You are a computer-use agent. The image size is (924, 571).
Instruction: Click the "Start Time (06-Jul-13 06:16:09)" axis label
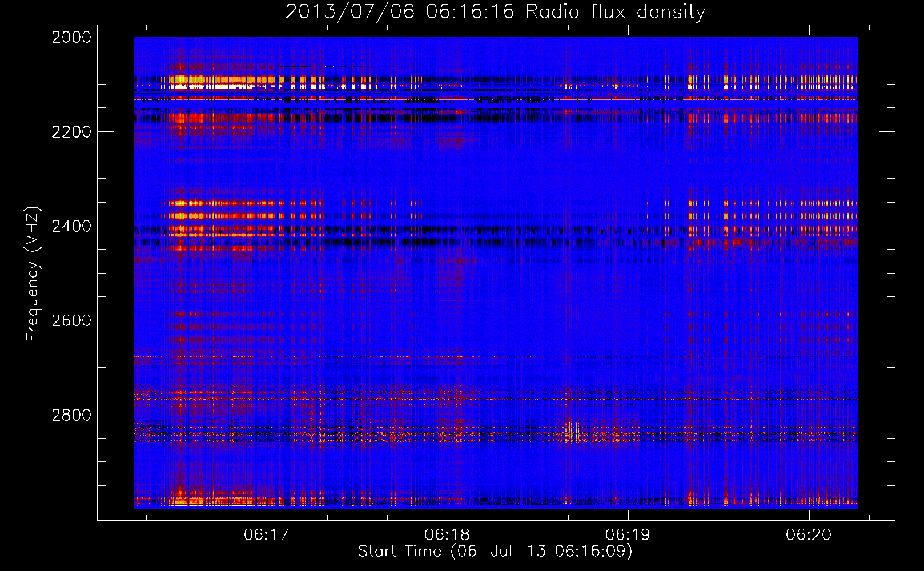click(495, 552)
